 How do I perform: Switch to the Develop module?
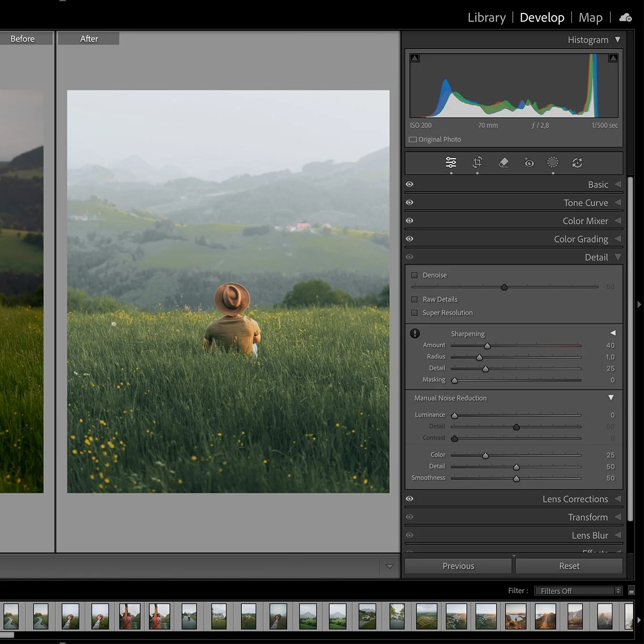click(542, 18)
